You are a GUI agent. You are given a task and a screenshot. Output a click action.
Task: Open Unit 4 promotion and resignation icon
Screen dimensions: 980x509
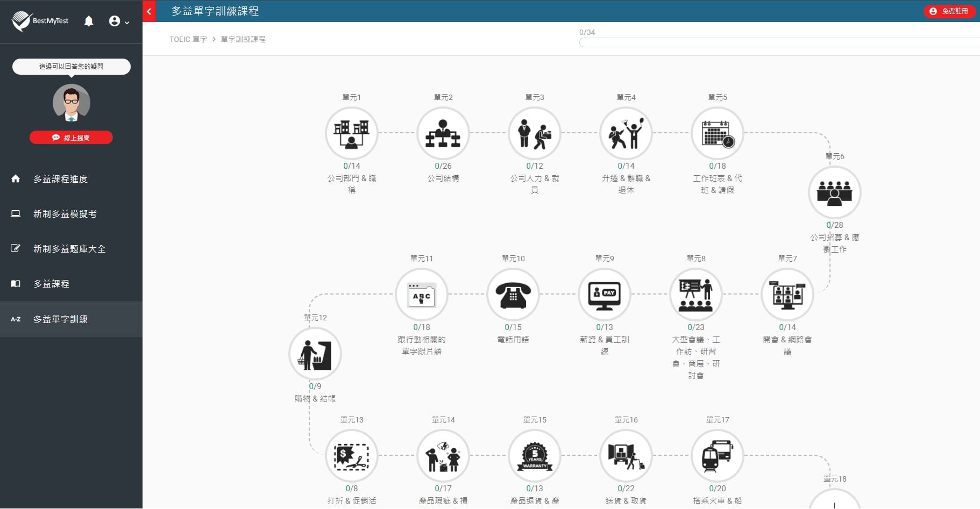tap(626, 133)
